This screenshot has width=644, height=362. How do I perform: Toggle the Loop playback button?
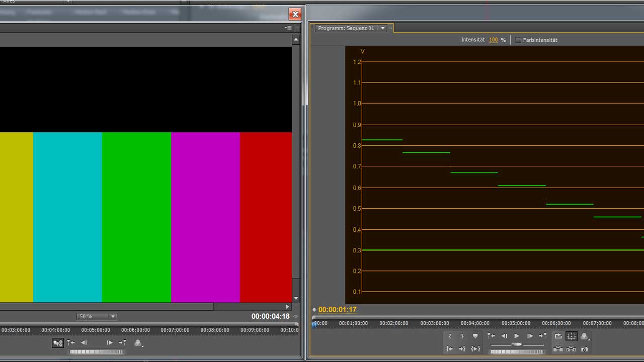coord(558,336)
